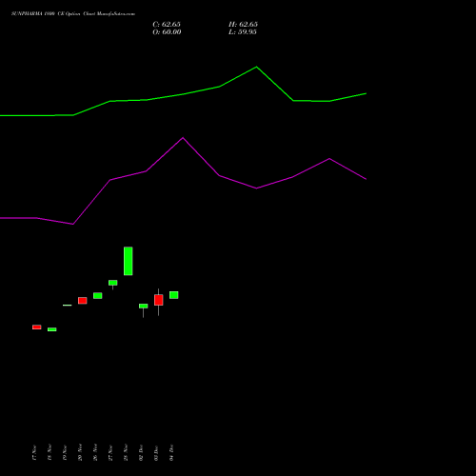Click the red candle above 17 Nov
Screen dimensions: 476x476
click(37, 327)
